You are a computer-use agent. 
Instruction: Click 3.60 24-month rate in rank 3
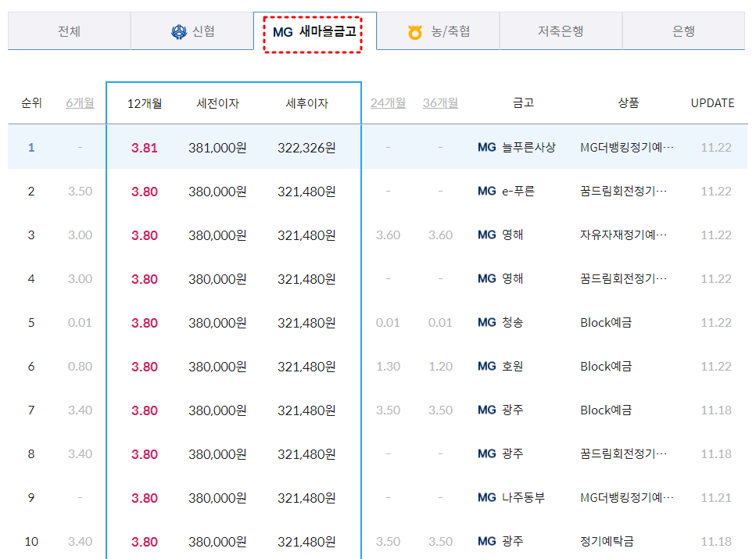(388, 235)
